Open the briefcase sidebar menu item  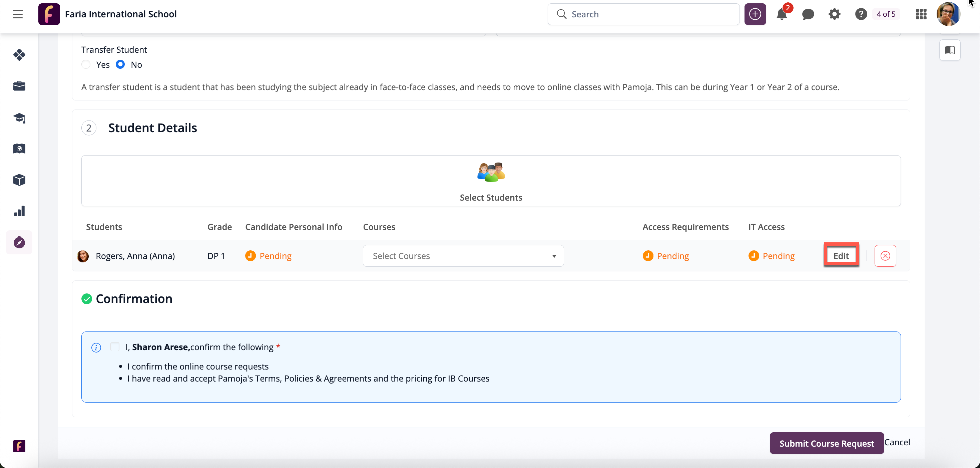[19, 86]
